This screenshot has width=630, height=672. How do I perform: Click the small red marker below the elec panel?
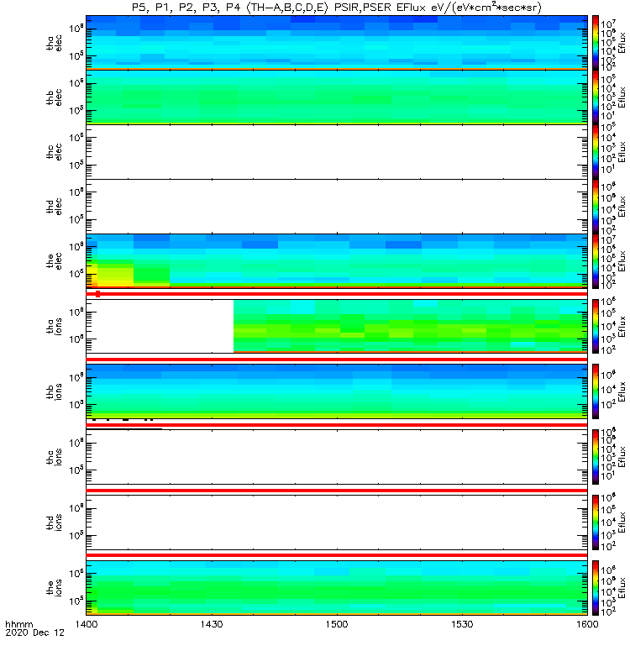(98, 294)
